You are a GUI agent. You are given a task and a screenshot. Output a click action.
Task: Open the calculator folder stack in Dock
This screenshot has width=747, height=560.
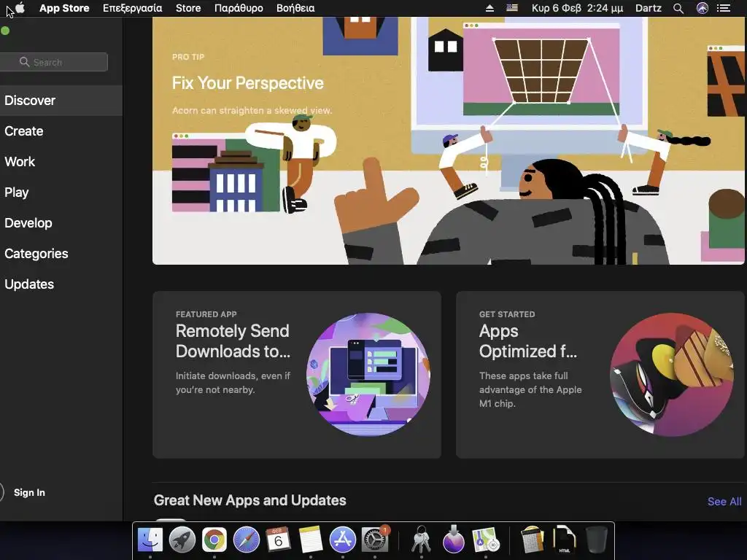pos(532,540)
